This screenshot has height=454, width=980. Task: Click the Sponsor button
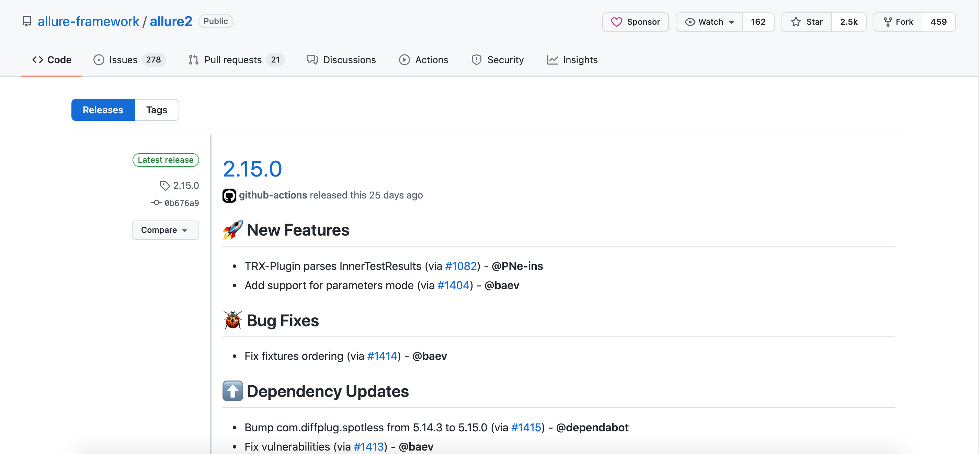(x=635, y=22)
